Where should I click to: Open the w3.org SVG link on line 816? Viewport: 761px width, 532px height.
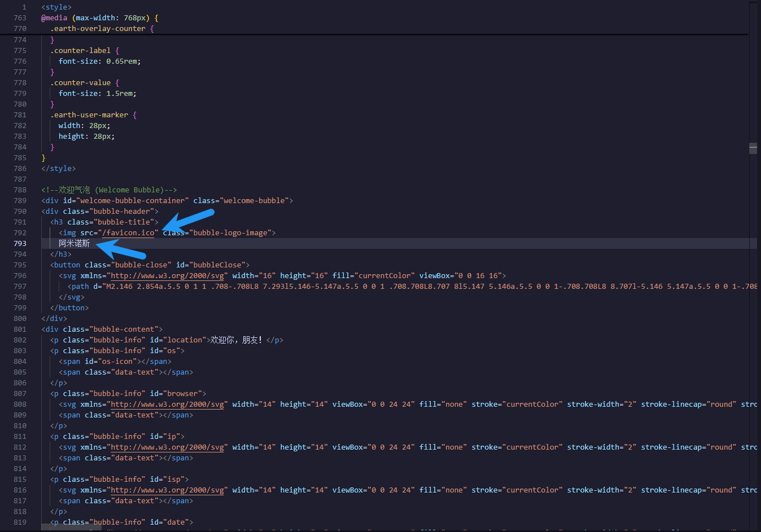click(x=167, y=490)
